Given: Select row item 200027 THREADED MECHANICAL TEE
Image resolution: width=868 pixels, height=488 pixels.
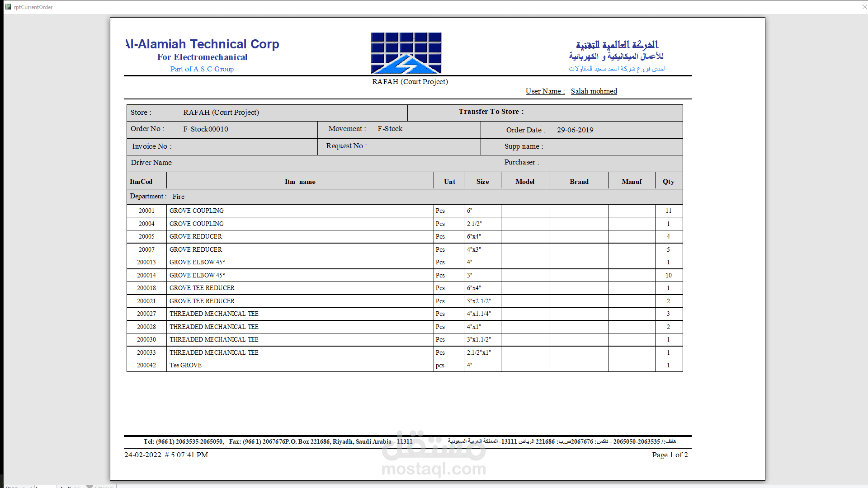Looking at the screenshot, I should 214,314.
